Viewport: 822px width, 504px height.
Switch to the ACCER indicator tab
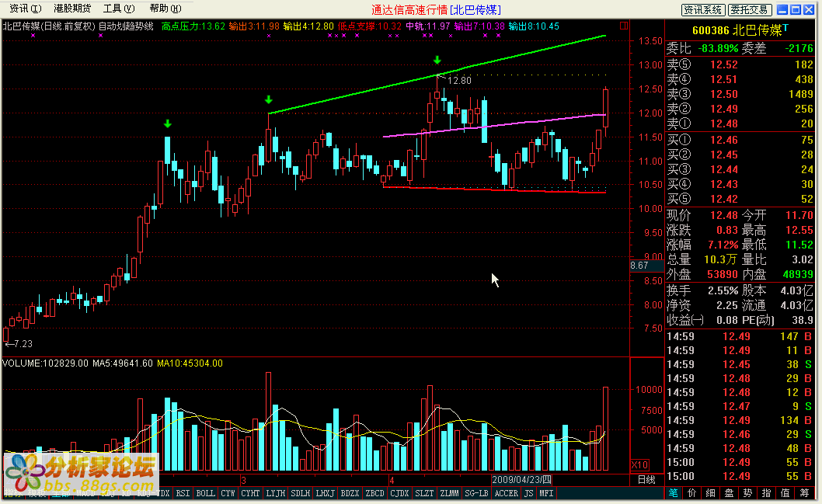coord(507,493)
